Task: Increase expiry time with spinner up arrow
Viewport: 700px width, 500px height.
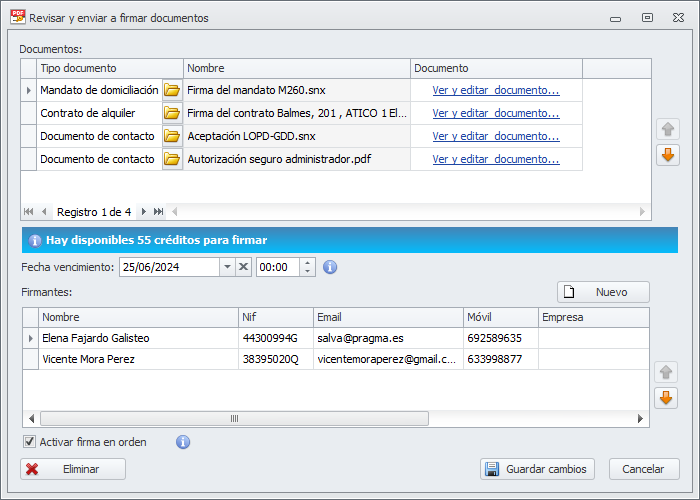Action: (x=307, y=263)
